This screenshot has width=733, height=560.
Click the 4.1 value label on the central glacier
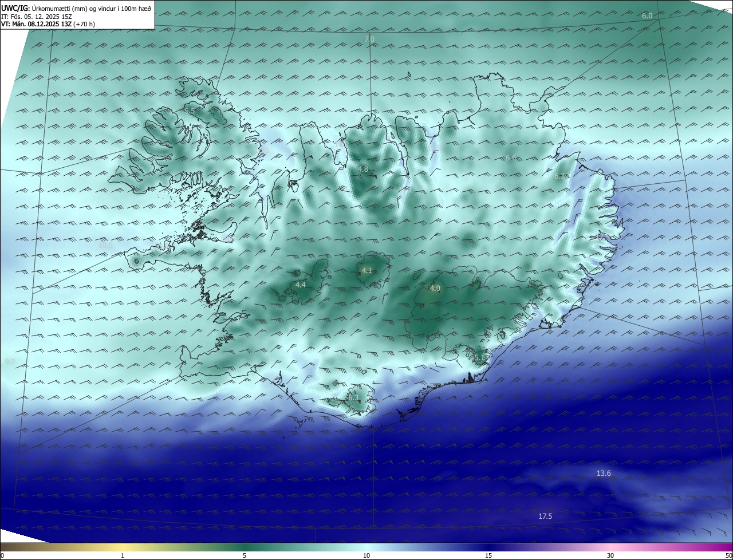367,270
